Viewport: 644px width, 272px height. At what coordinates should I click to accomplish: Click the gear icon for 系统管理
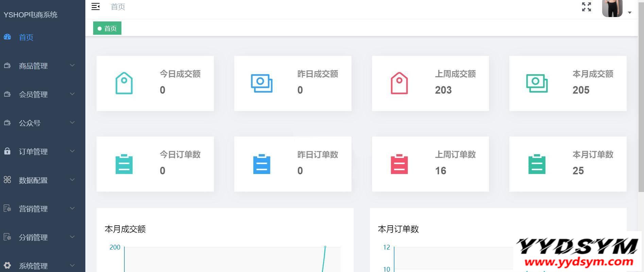(x=7, y=265)
